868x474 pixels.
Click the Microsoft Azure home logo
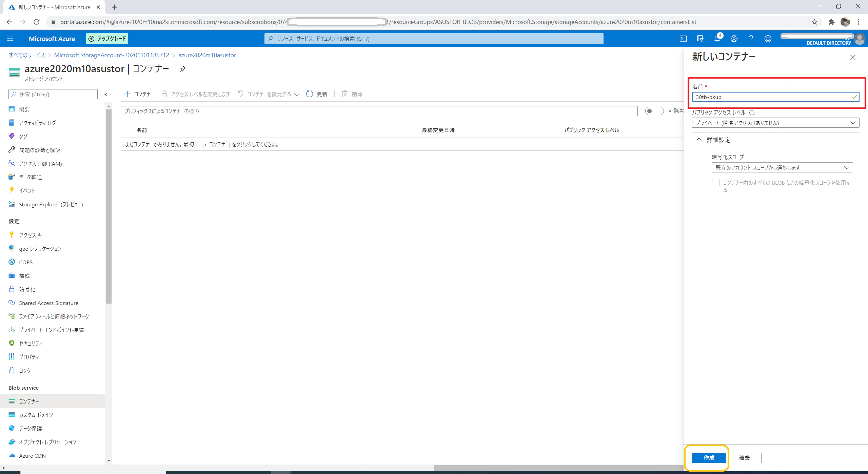52,39
